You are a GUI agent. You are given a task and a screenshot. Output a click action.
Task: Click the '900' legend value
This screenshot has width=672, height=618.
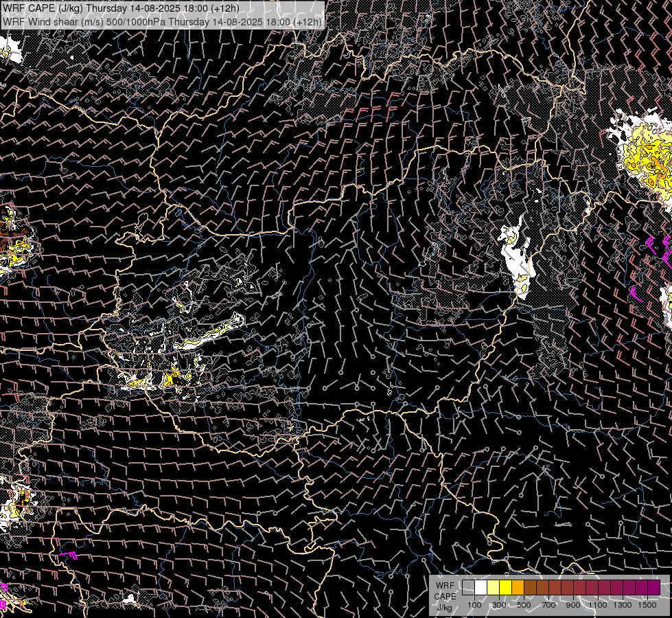pos(573,605)
